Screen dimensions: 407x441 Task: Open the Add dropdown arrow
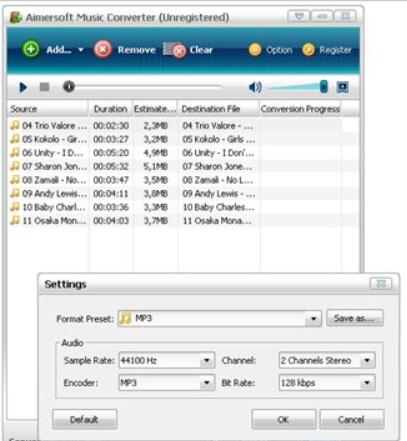(81, 50)
